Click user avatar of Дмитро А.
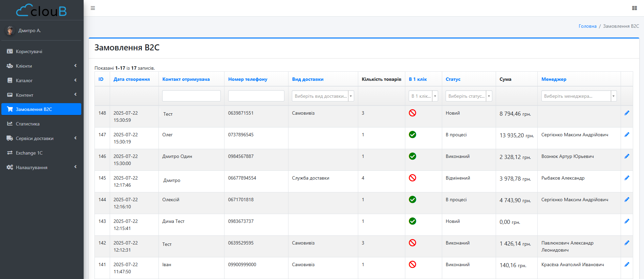The height and width of the screenshot is (279, 644). [10, 30]
